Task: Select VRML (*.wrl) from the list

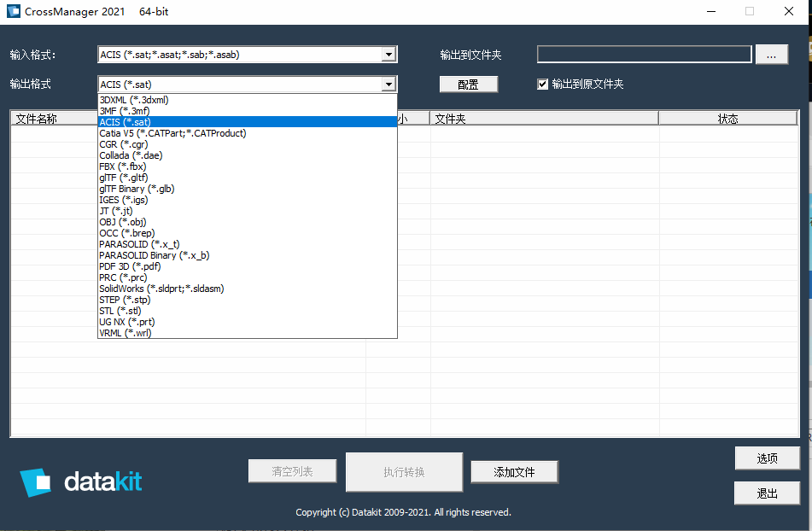Action: pyautogui.click(x=248, y=333)
